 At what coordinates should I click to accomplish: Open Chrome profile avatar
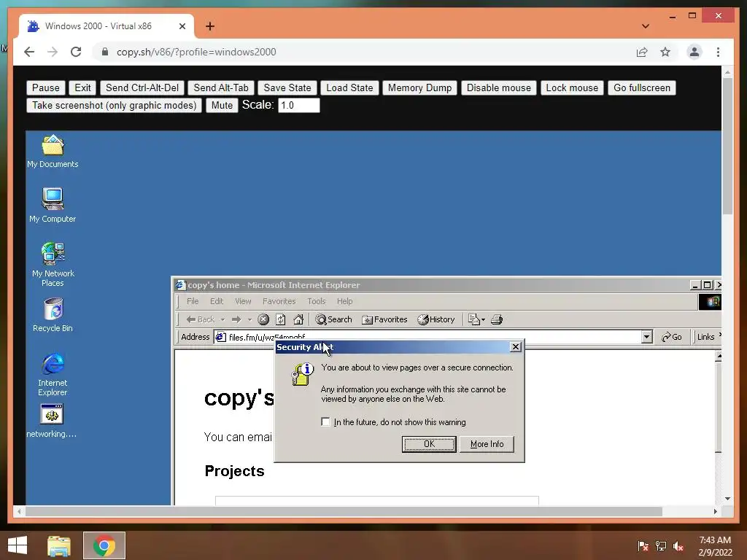pyautogui.click(x=694, y=52)
